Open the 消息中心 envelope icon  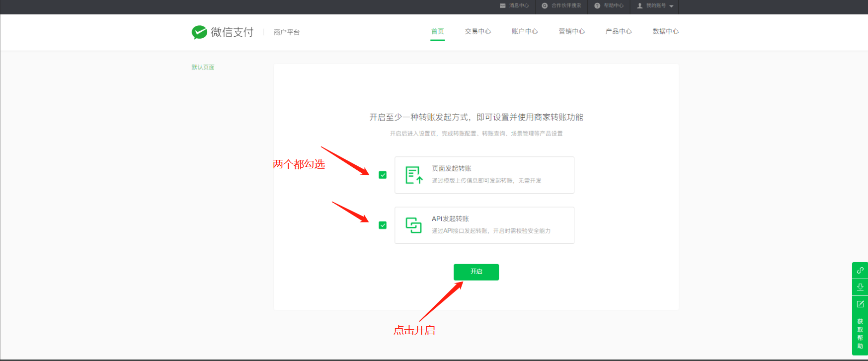tap(502, 6)
